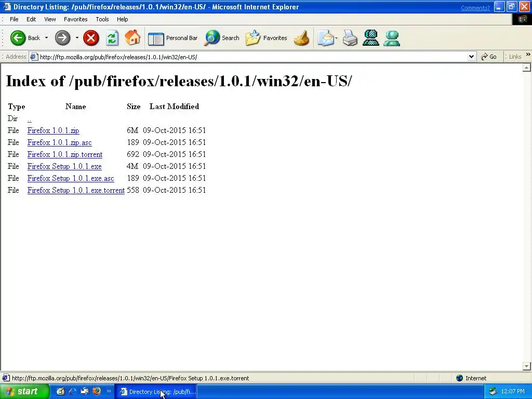Click the status bar page icon
532x399 pixels.
click(6, 378)
